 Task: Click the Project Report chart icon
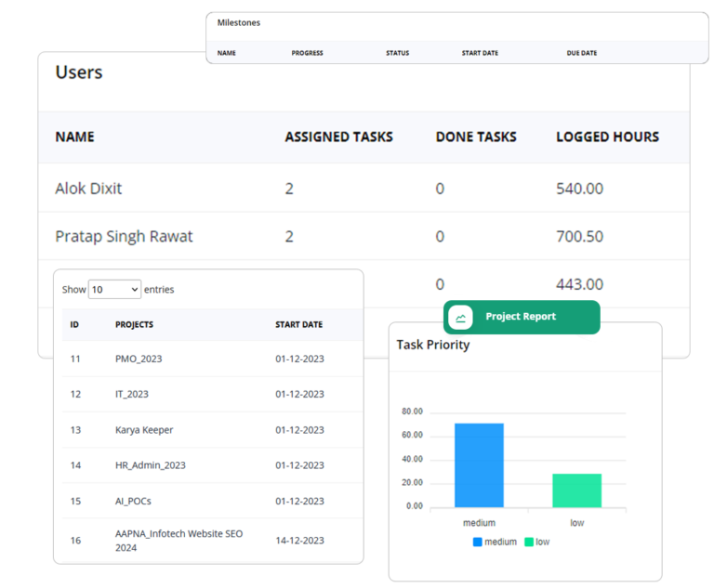(x=460, y=318)
